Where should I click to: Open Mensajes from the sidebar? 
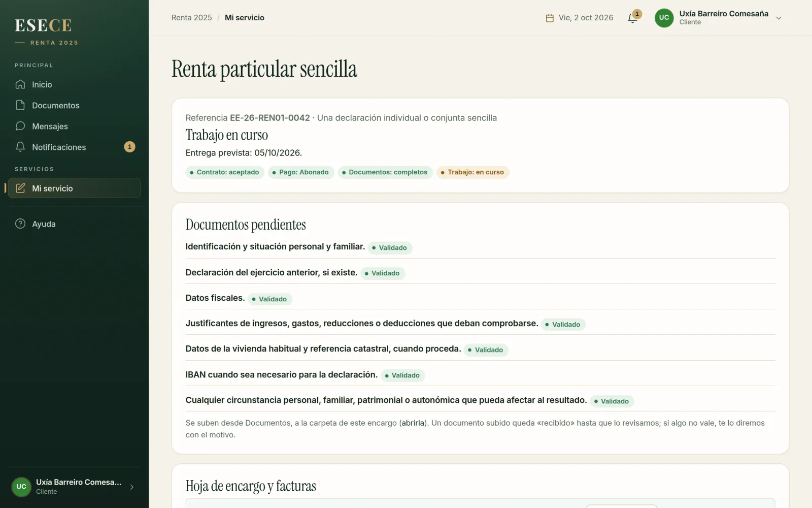74,126
